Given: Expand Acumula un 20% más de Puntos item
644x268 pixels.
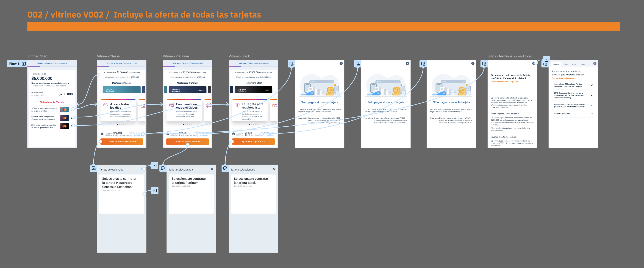Looking at the screenshot, I should 591,85.
